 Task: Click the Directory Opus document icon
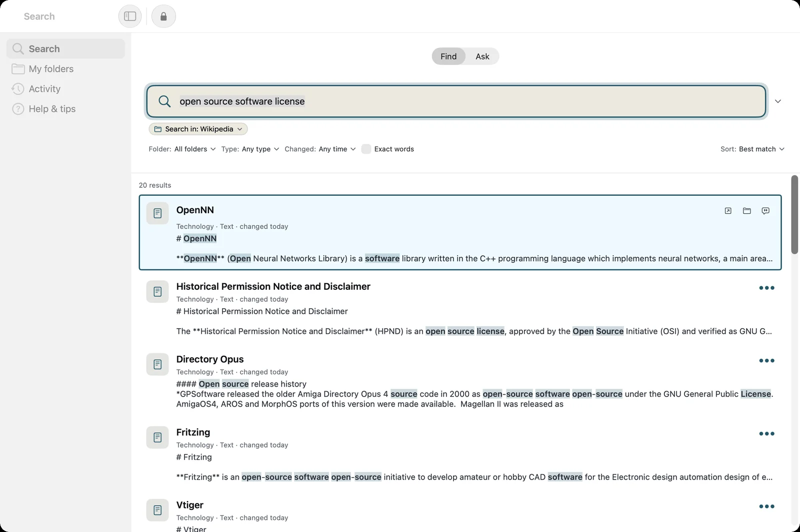[x=157, y=364]
